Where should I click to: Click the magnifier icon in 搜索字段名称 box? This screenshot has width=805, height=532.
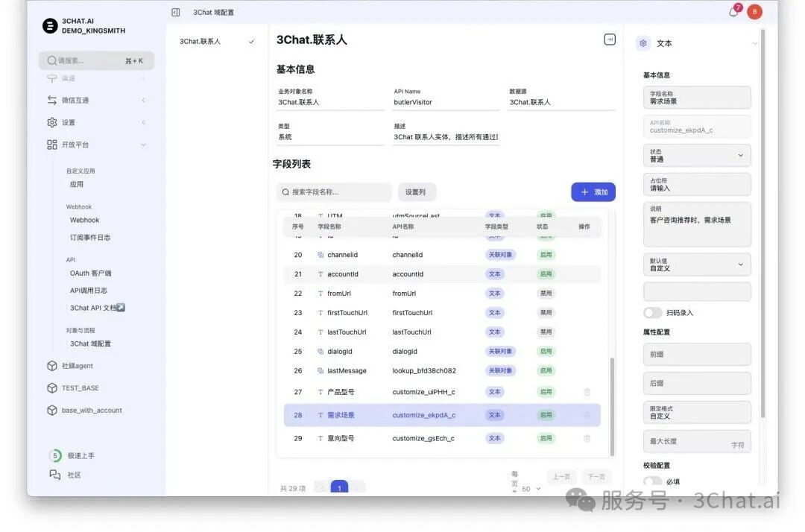[x=285, y=192]
